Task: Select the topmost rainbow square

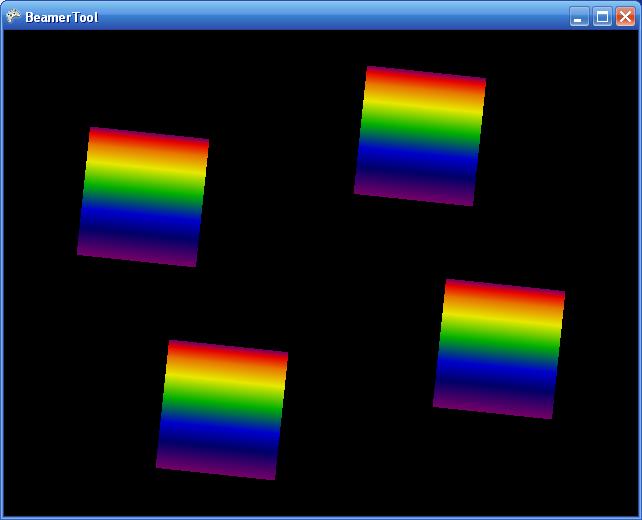Action: coord(420,136)
